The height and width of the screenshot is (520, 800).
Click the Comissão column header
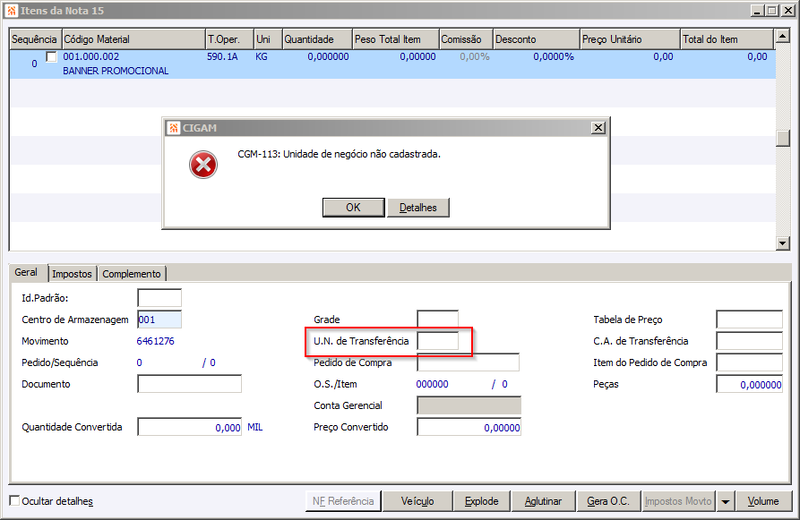click(466, 39)
